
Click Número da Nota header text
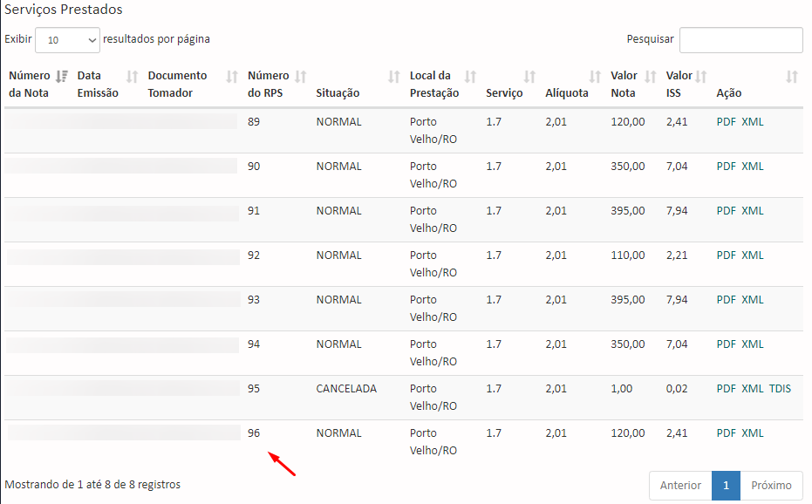[x=30, y=84]
